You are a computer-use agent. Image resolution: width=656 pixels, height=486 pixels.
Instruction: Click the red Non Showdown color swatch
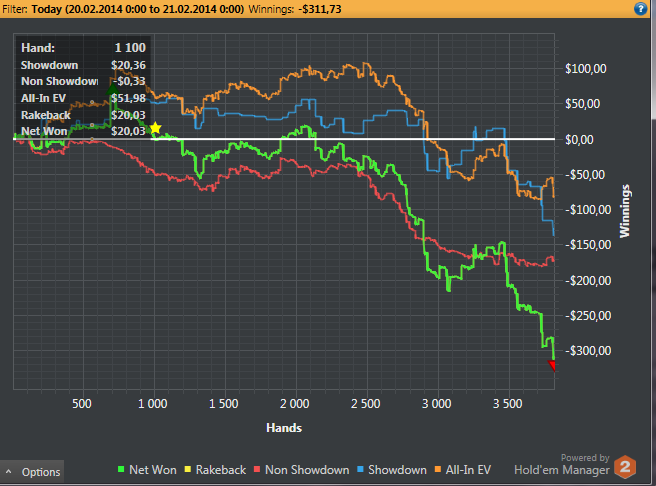pos(257,469)
